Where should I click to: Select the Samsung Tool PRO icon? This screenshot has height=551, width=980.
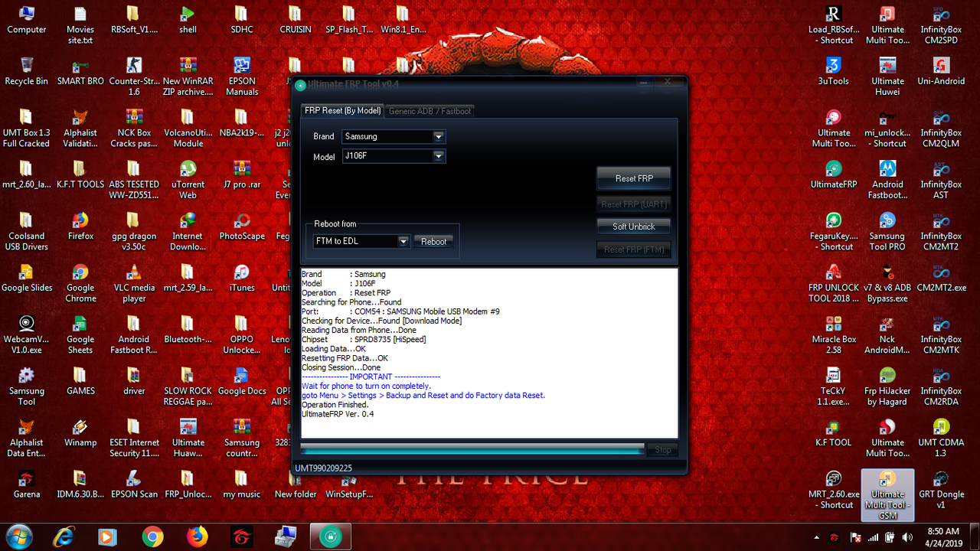(x=887, y=231)
